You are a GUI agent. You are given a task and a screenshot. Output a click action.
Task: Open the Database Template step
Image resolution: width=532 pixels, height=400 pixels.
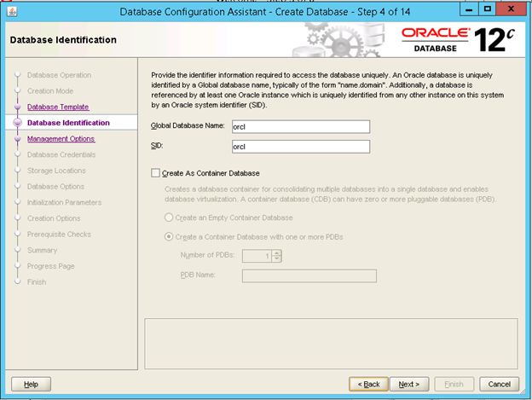pos(57,107)
